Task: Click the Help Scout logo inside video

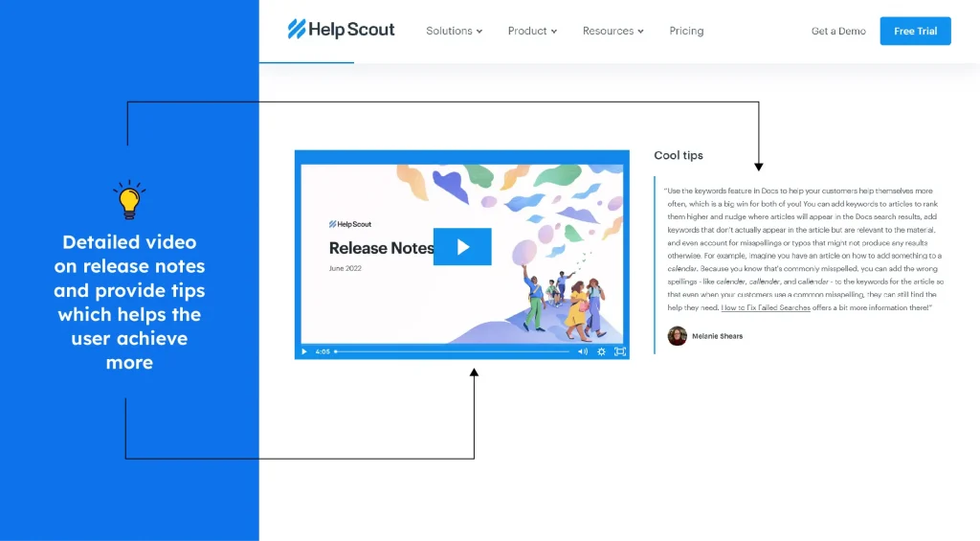Action: click(350, 224)
